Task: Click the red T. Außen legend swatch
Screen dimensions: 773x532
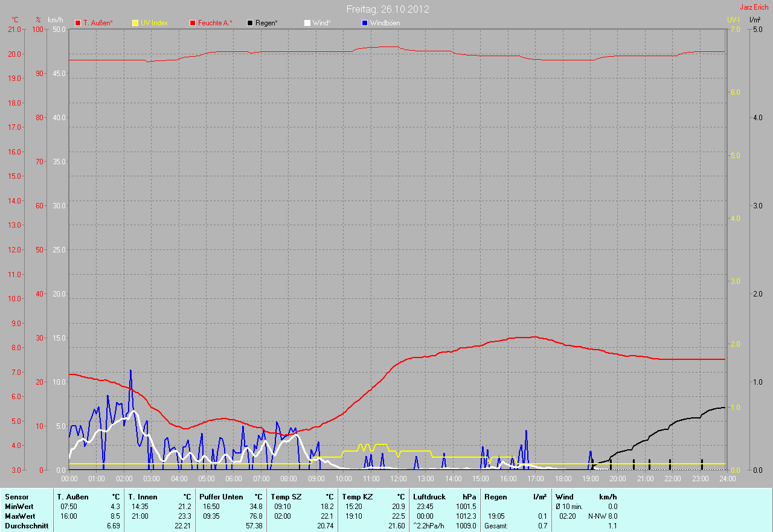Action: pyautogui.click(x=78, y=23)
